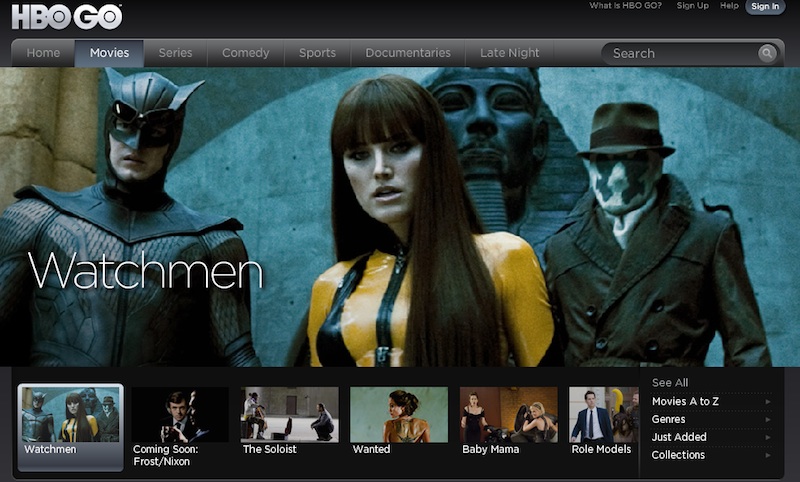The image size is (800, 482).
Task: Switch to the Series tab
Action: tap(175, 53)
